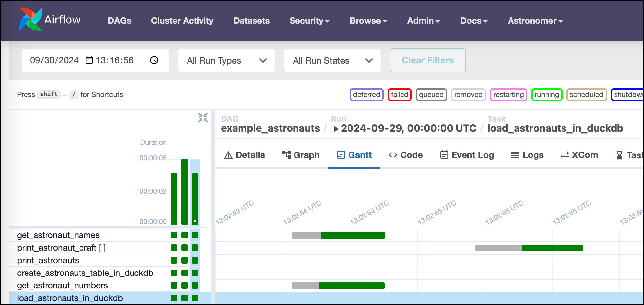Click the Airflow pinwheel logo

click(x=30, y=19)
